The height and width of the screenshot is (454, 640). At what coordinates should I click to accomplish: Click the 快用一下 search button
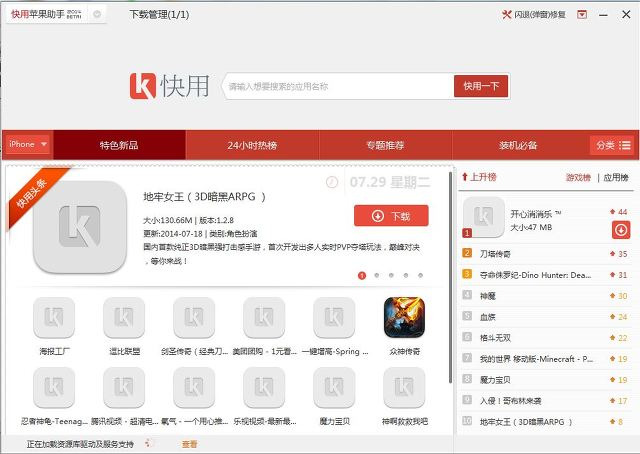point(481,86)
